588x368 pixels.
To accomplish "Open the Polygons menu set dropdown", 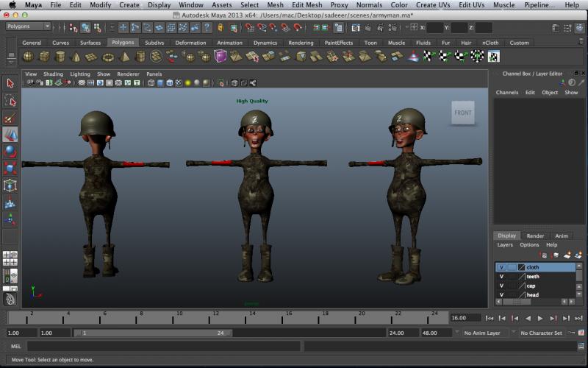I will tap(27, 27).
